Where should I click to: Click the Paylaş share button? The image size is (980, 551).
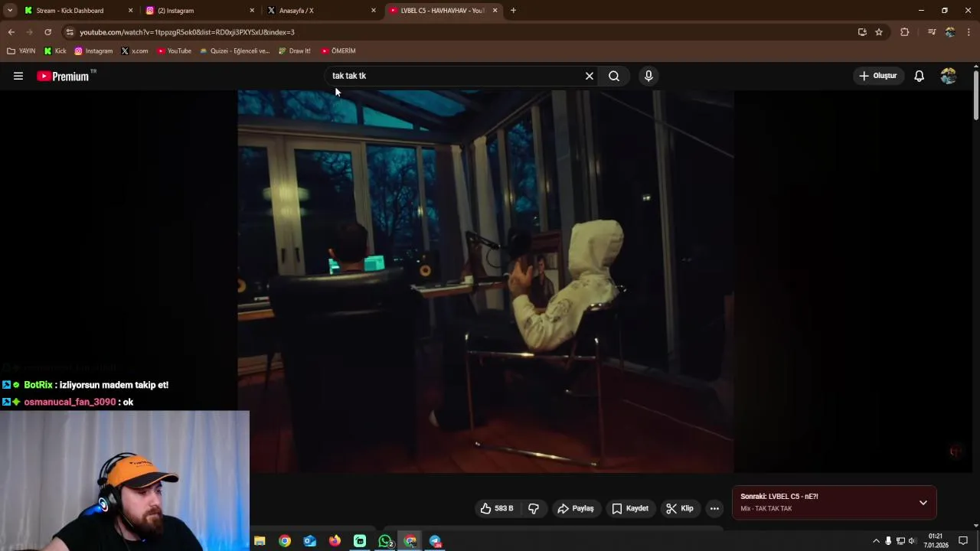click(x=576, y=508)
